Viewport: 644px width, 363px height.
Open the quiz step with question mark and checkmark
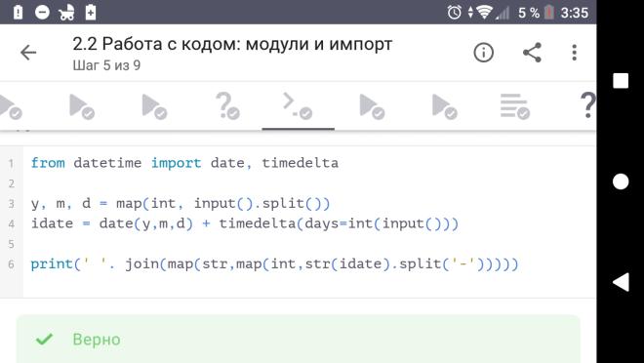click(227, 106)
